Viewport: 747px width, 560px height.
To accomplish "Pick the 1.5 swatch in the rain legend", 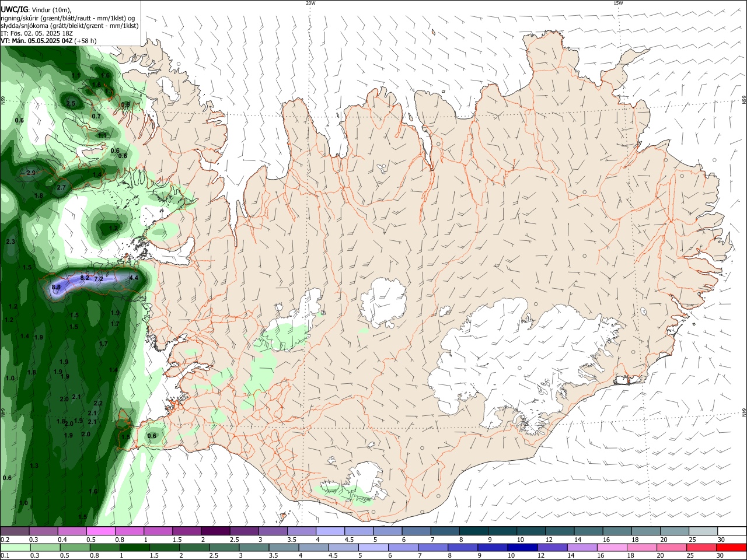I will coord(165,547).
